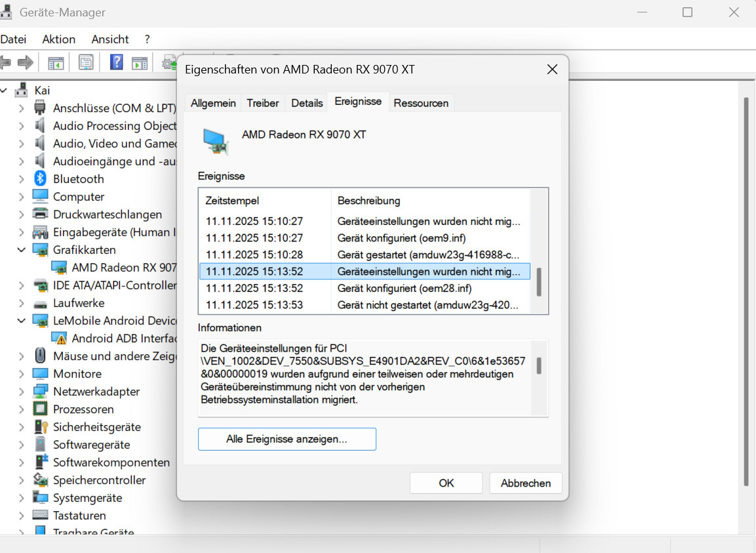Select event Gerät gestartet (amduw23g-416988
The image size is (756, 553).
coord(365,255)
